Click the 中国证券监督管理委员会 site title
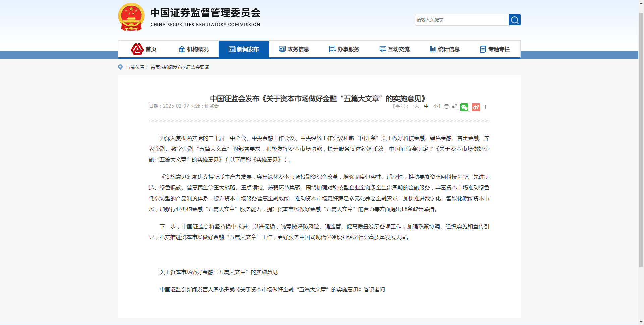This screenshot has width=644, height=325. (x=205, y=13)
